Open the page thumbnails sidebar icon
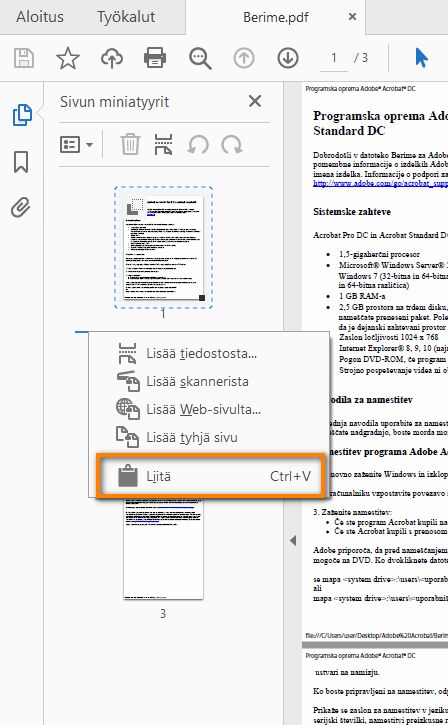The height and width of the screenshot is (725, 448). point(22,115)
